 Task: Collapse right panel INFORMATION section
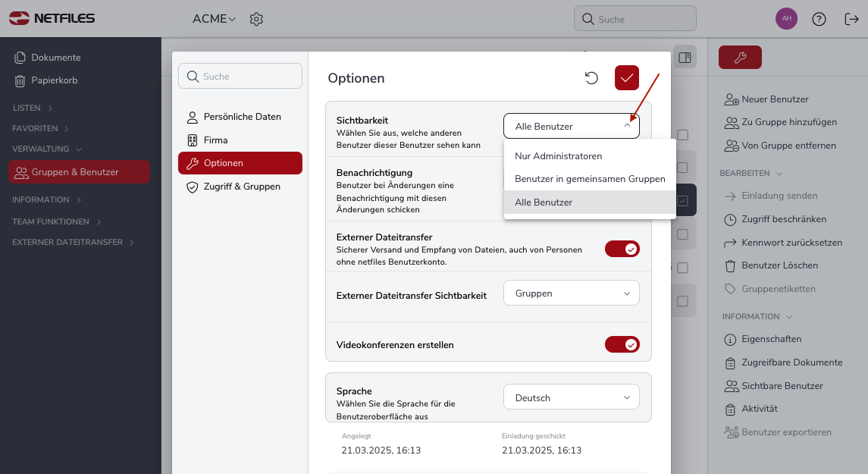758,317
